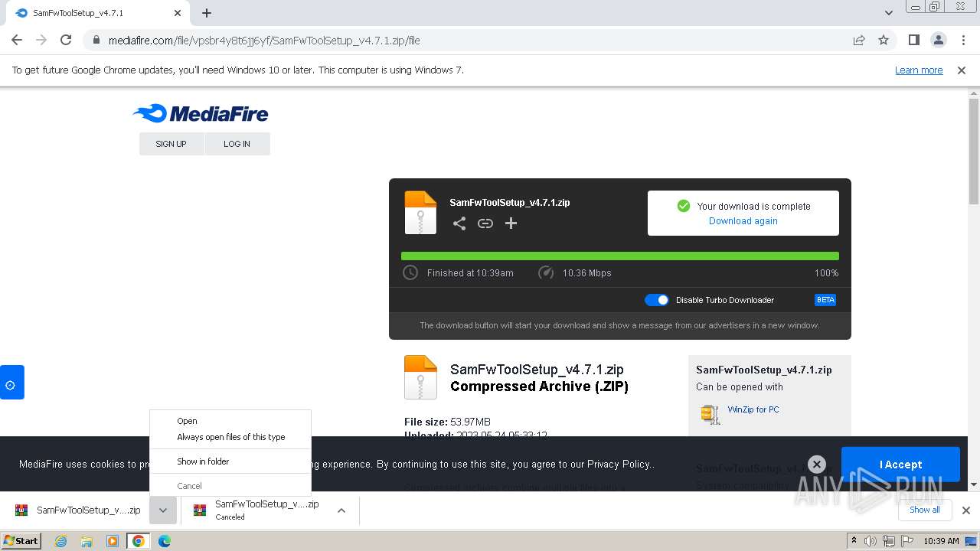Toggle Disable Turbo Downloader switch
The width and height of the screenshot is (980, 551).
657,300
